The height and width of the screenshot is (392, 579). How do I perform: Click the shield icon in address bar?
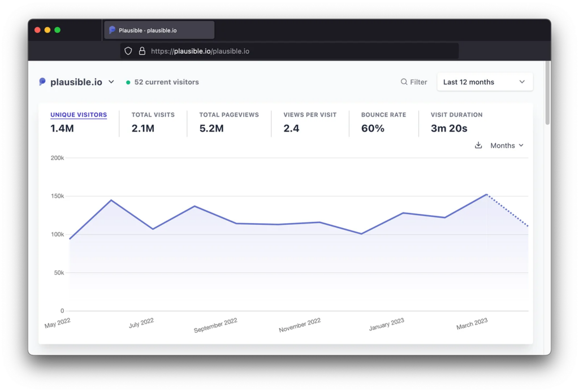pos(128,51)
